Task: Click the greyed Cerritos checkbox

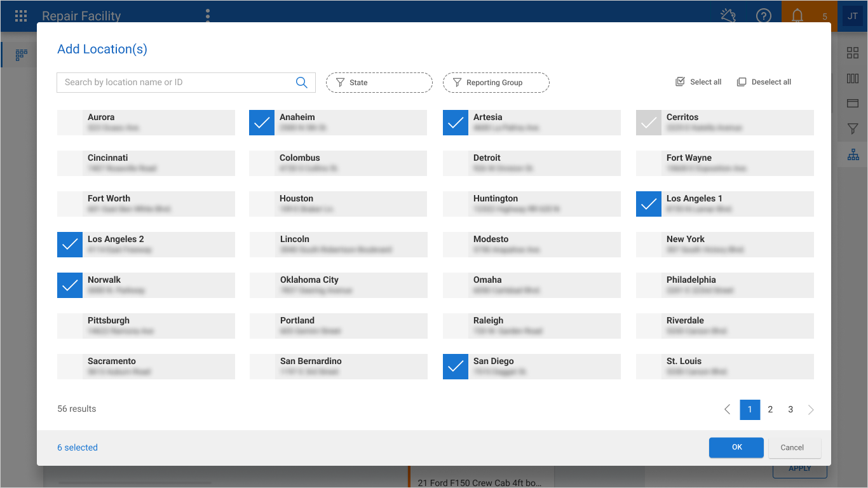Action: (649, 123)
